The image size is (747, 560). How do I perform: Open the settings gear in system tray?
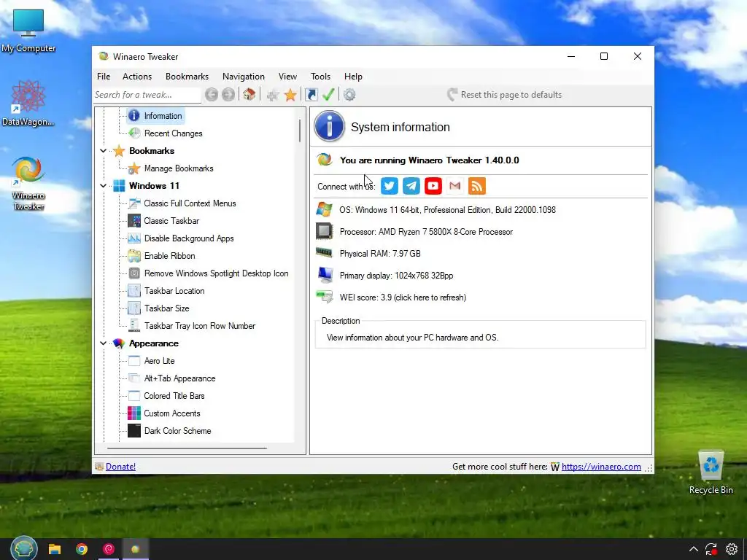(732, 549)
